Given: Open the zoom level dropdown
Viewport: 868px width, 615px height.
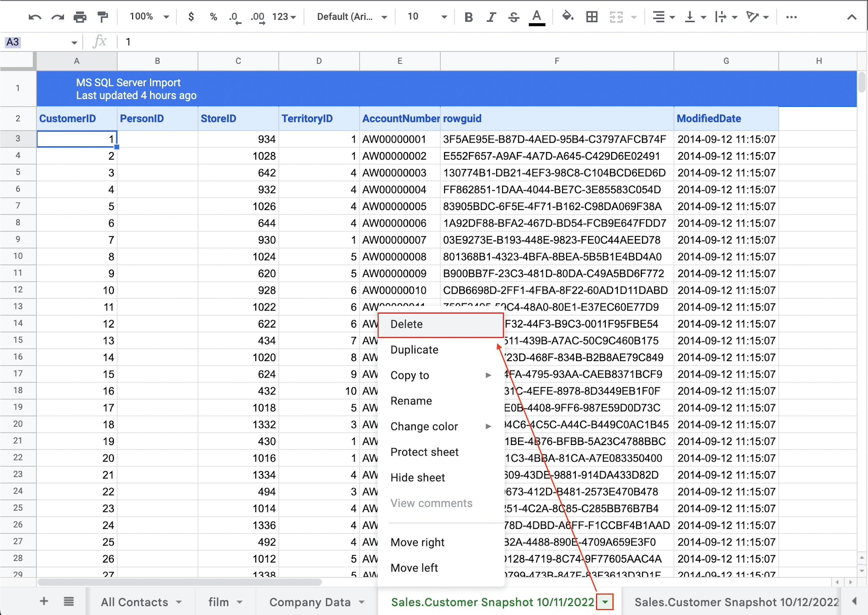Looking at the screenshot, I should [147, 17].
